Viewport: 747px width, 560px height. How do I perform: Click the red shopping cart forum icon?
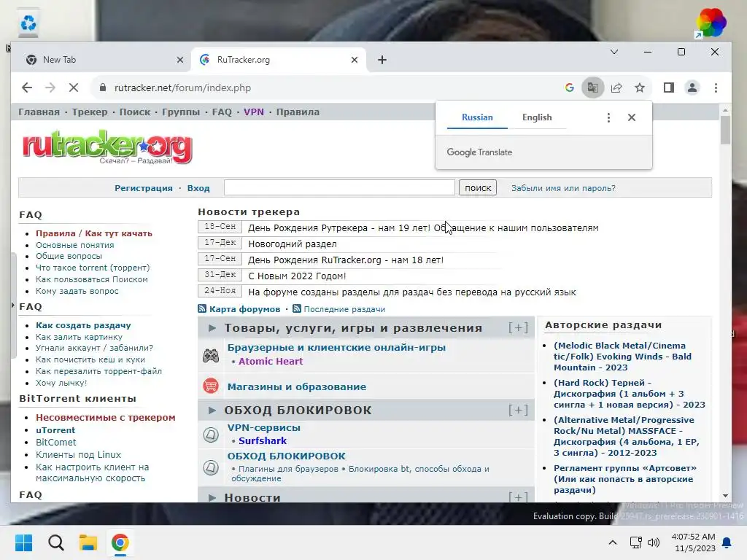(x=211, y=386)
